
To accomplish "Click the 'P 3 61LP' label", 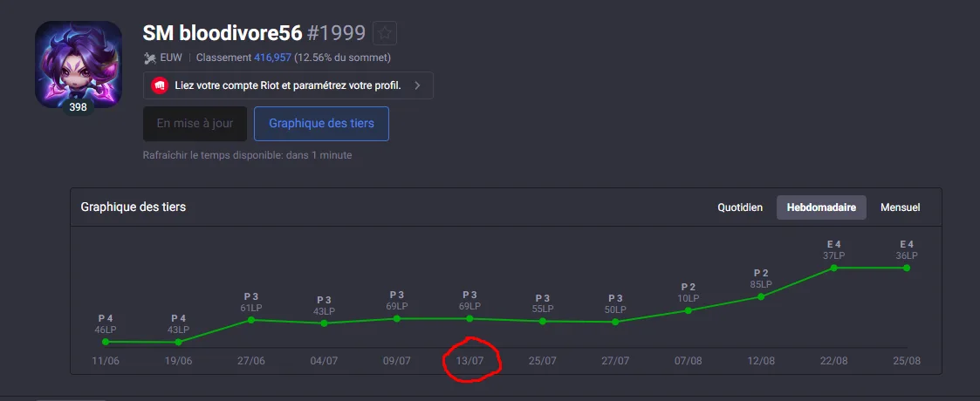I will [251, 302].
